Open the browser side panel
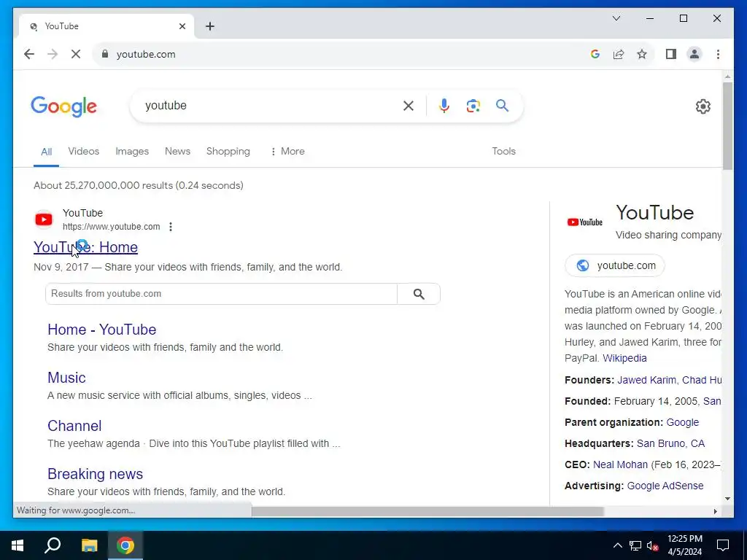Viewport: 747px width, 560px height. pos(671,54)
